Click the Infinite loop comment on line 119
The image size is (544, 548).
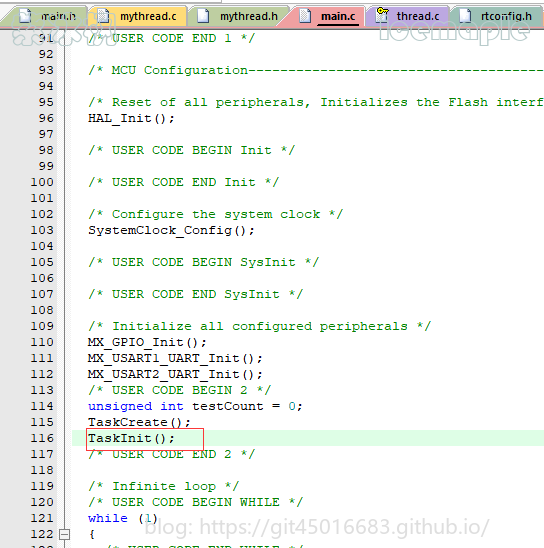(x=164, y=486)
